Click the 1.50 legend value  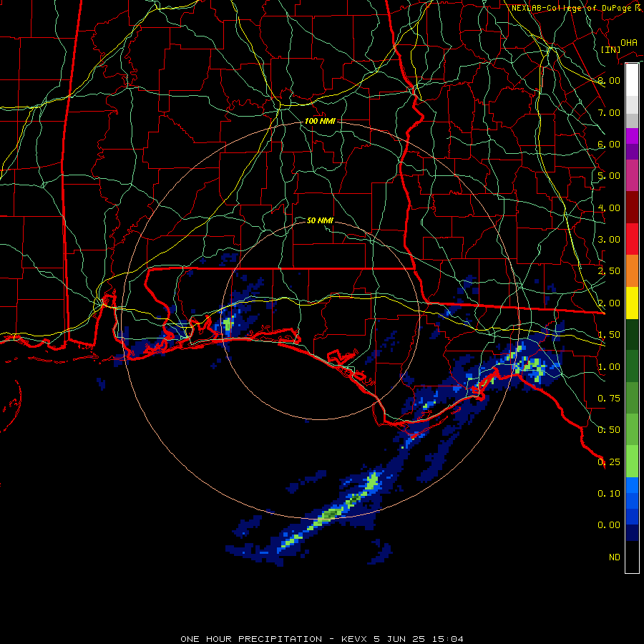pos(609,335)
